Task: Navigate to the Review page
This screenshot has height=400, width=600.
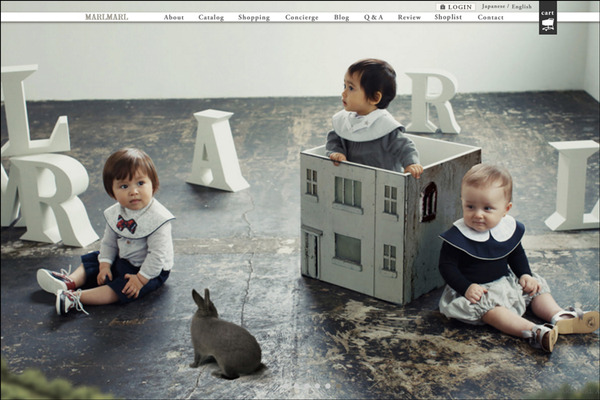Action: point(409,17)
